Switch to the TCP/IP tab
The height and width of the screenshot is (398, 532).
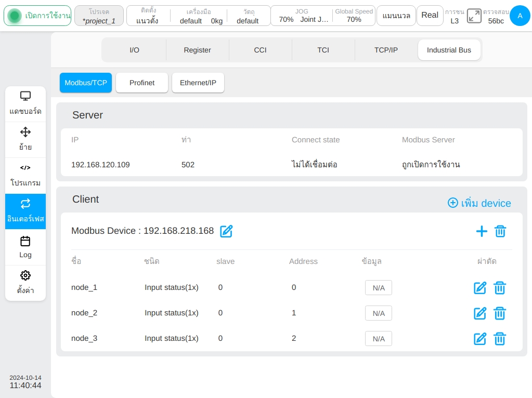click(386, 50)
